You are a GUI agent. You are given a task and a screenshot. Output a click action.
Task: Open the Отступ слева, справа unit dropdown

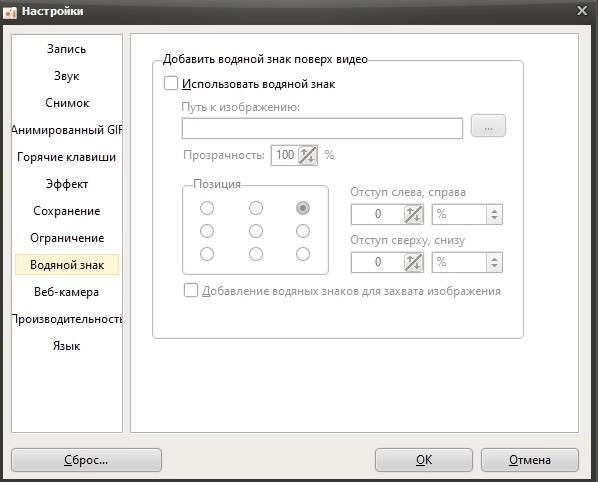coord(467,214)
